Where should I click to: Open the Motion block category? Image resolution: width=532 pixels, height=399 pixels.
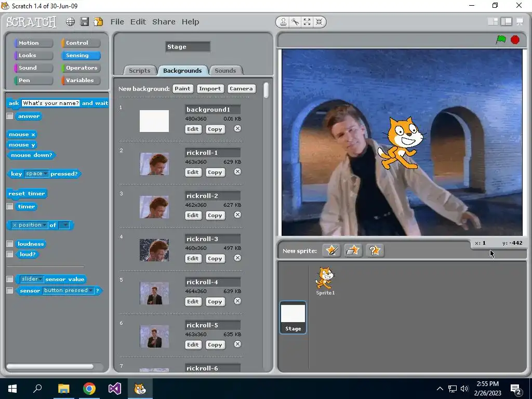click(33, 43)
